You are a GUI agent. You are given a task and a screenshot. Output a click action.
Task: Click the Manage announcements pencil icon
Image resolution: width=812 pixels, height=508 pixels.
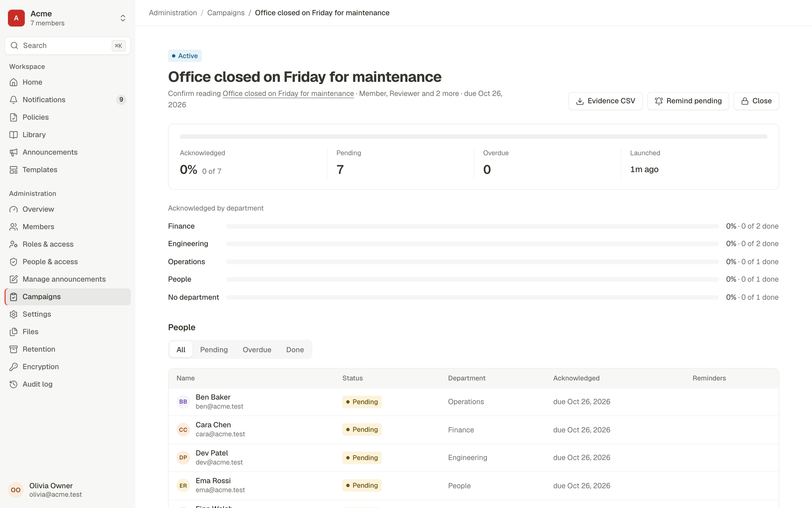coord(14,279)
